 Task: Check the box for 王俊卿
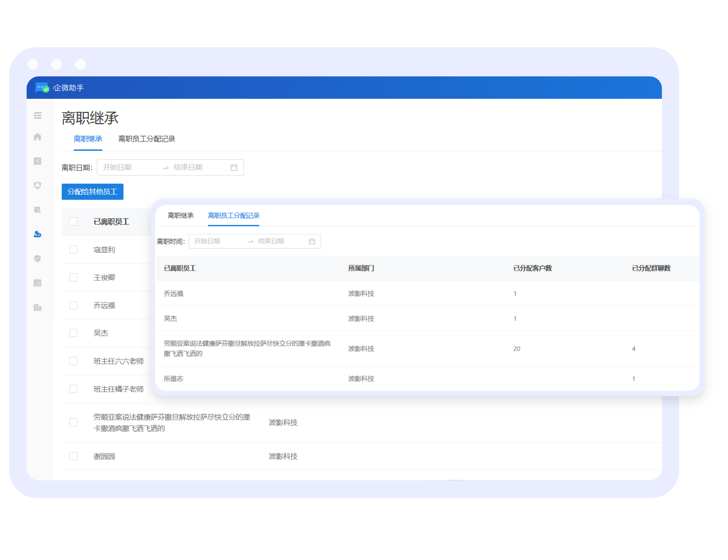click(x=73, y=277)
